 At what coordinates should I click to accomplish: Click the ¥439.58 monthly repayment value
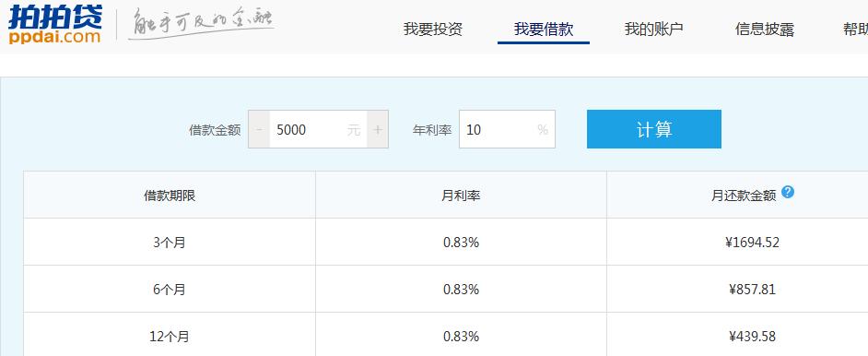pyautogui.click(x=752, y=337)
